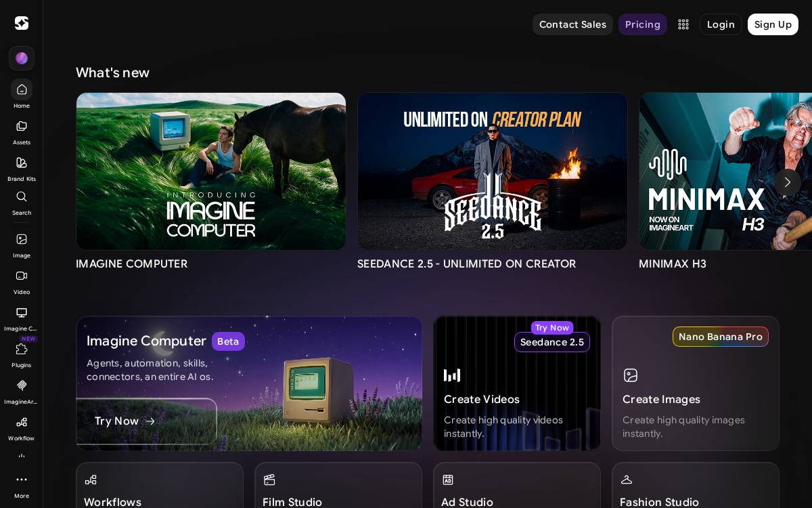Select the Nano Banana Pro badge
812x508 pixels.
point(721,337)
